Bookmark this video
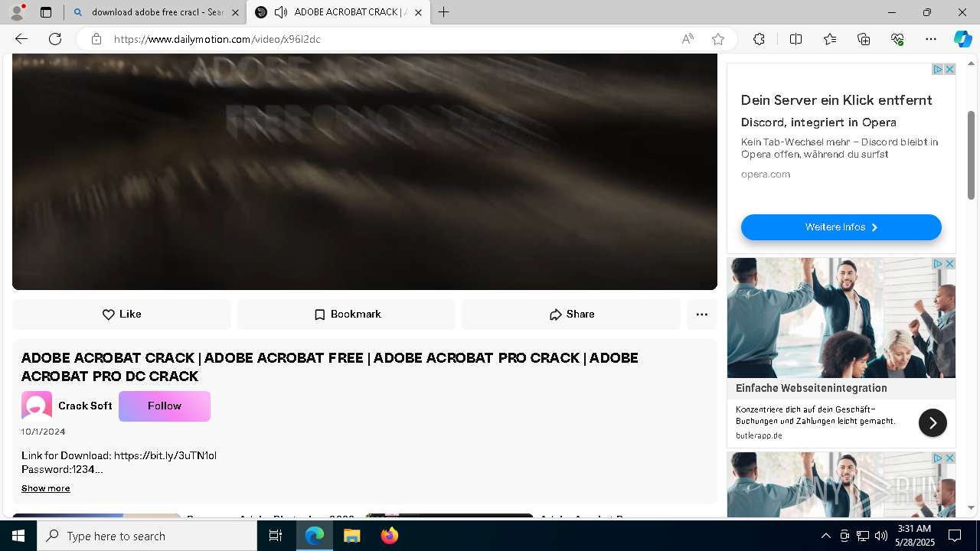 (x=347, y=315)
